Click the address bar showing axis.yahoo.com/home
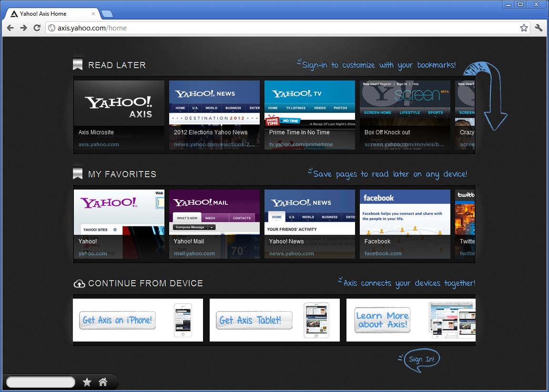Screen dimensions: 549x392 (286, 28)
